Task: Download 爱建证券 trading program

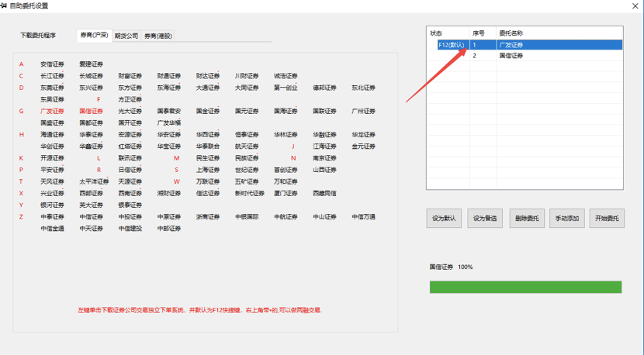Action: point(92,64)
